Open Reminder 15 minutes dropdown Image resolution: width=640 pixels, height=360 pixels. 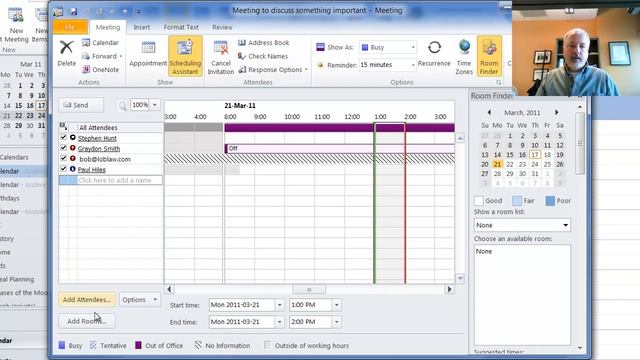(413, 65)
